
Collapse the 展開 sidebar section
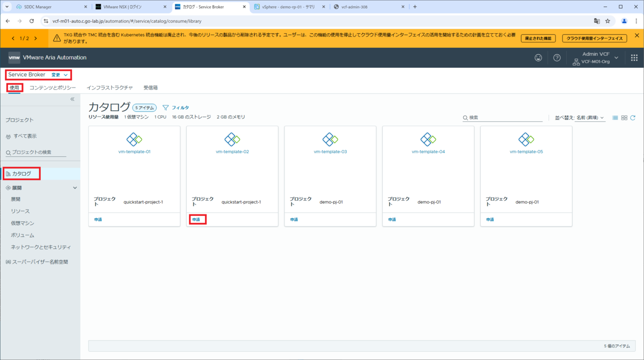75,188
